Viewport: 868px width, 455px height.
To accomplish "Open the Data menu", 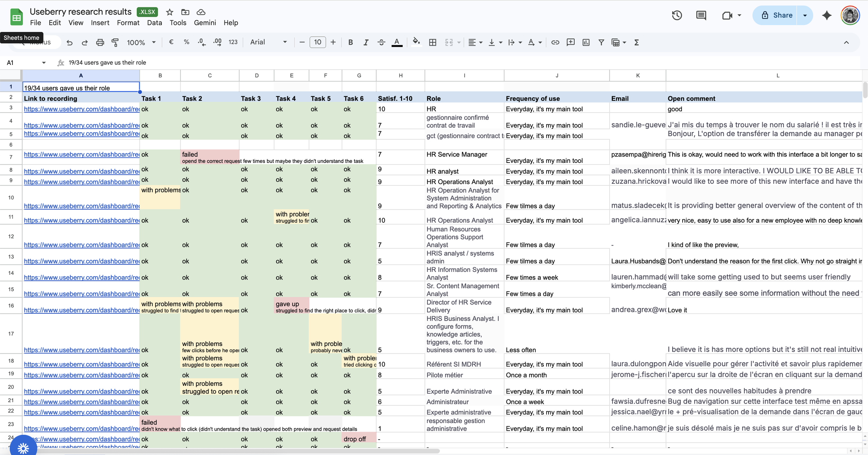I will (154, 23).
